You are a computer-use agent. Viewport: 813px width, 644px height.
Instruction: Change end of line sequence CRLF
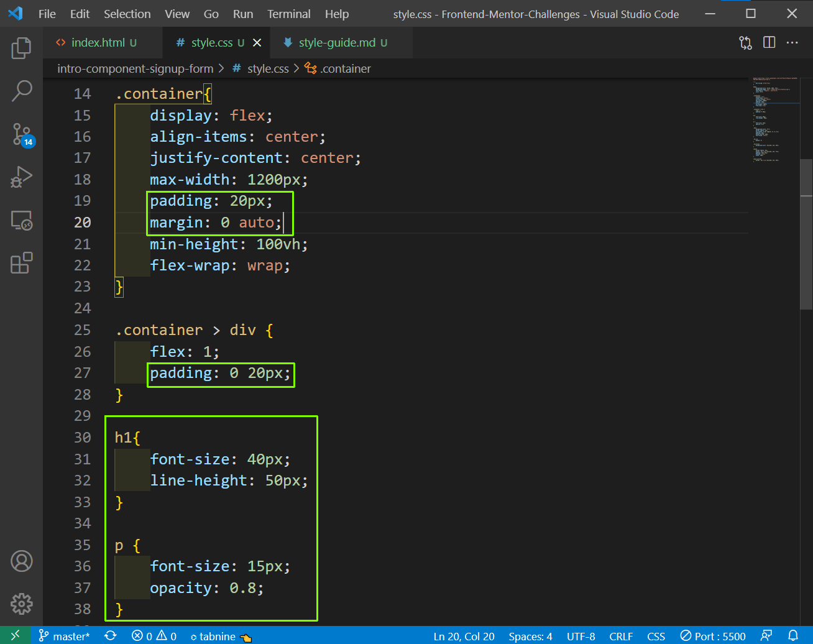[x=621, y=636]
